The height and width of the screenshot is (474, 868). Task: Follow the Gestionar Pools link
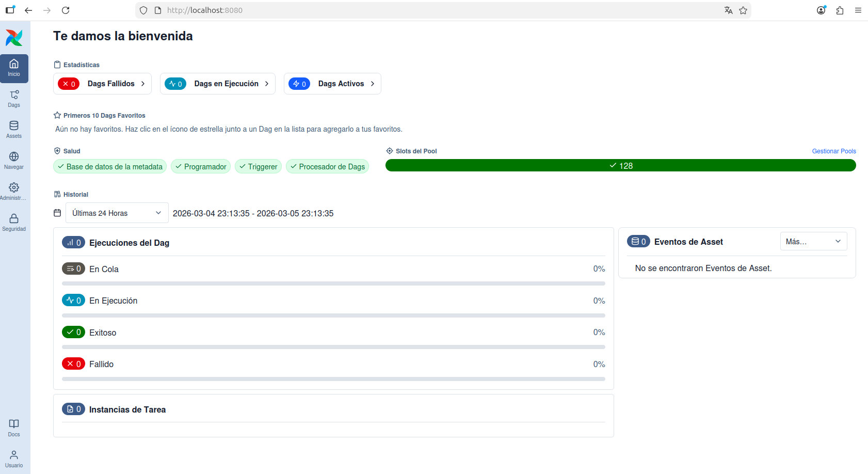833,151
